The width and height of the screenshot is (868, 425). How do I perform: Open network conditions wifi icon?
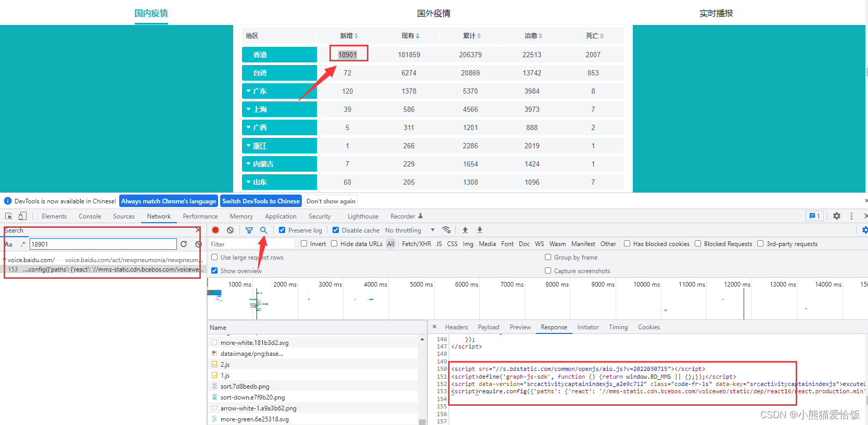pyautogui.click(x=446, y=230)
